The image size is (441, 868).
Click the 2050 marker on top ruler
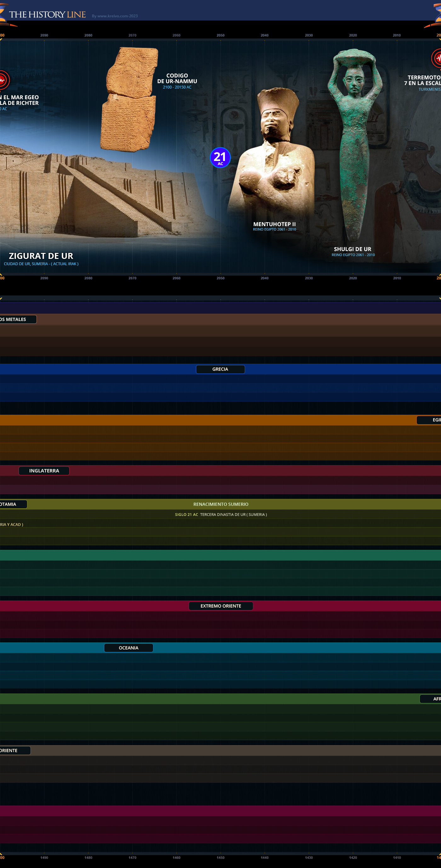[221, 35]
